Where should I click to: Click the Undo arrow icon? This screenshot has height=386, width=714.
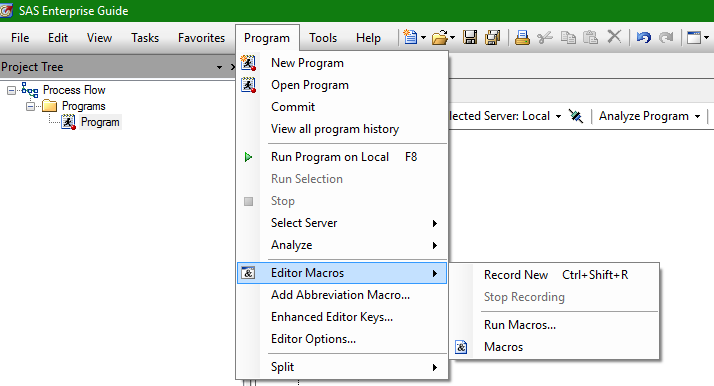643,37
